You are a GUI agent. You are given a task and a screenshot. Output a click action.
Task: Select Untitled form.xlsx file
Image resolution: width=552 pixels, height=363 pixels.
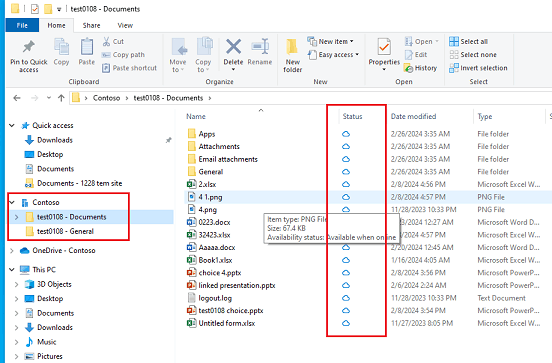coord(221,323)
